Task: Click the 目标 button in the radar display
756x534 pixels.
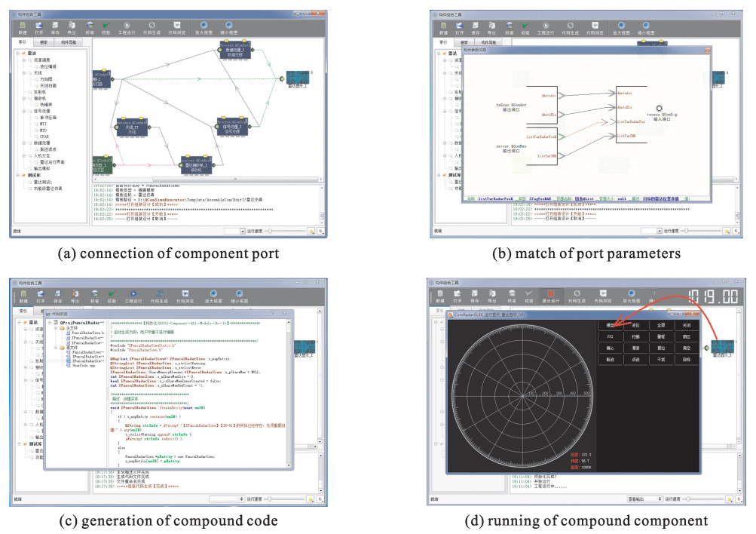Action: tap(687, 359)
